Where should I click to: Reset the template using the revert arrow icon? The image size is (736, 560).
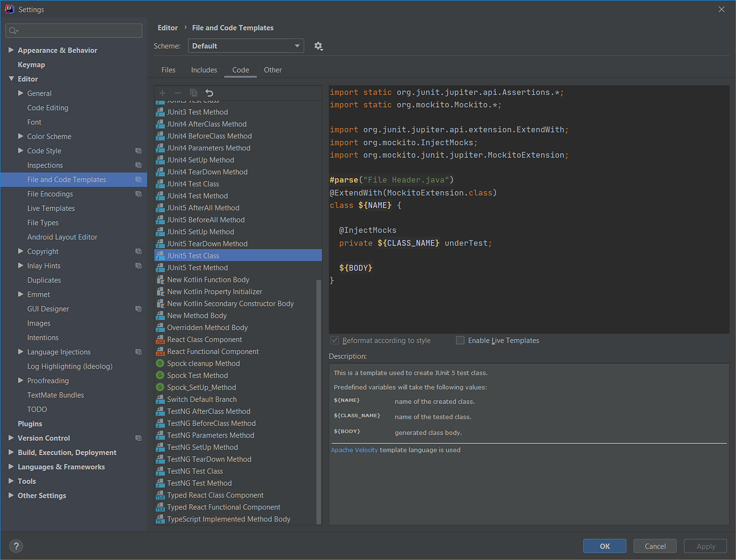pos(209,93)
